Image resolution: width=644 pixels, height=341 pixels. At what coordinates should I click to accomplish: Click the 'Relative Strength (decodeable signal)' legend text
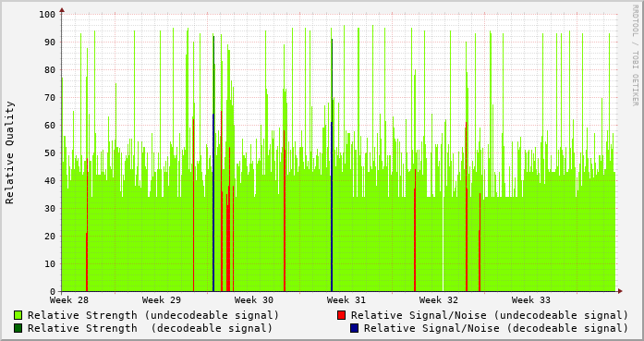click(x=150, y=328)
